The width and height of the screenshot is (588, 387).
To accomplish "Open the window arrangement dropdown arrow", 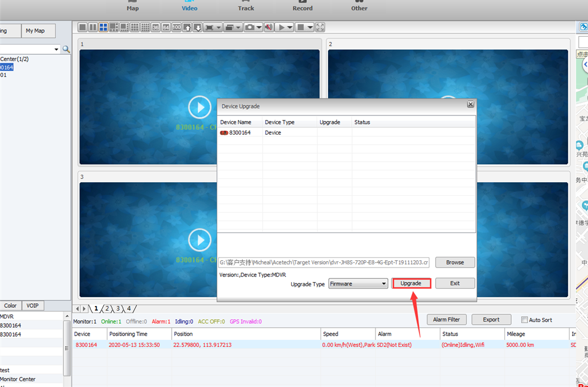I will tap(239, 27).
